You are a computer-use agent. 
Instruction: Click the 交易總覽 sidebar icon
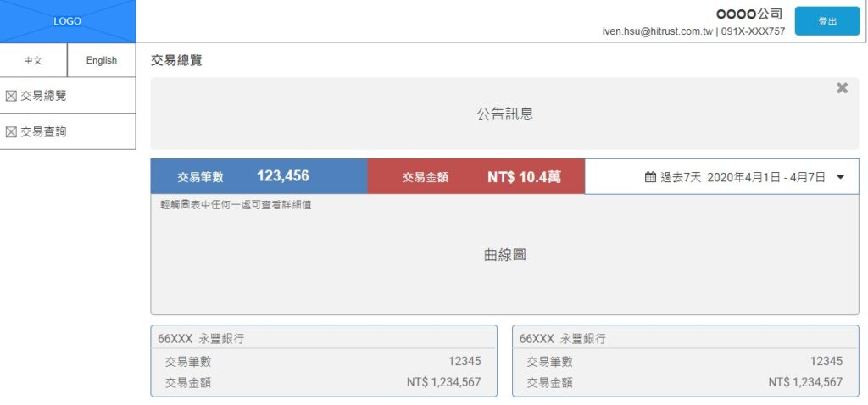coord(11,96)
